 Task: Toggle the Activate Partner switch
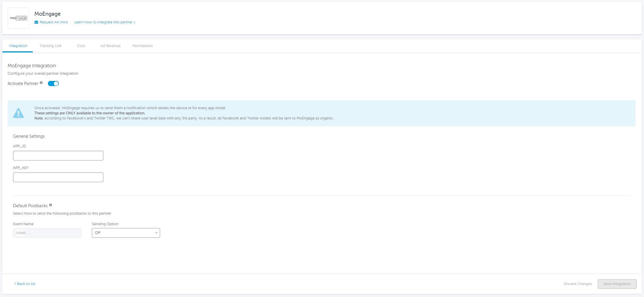[x=53, y=84]
